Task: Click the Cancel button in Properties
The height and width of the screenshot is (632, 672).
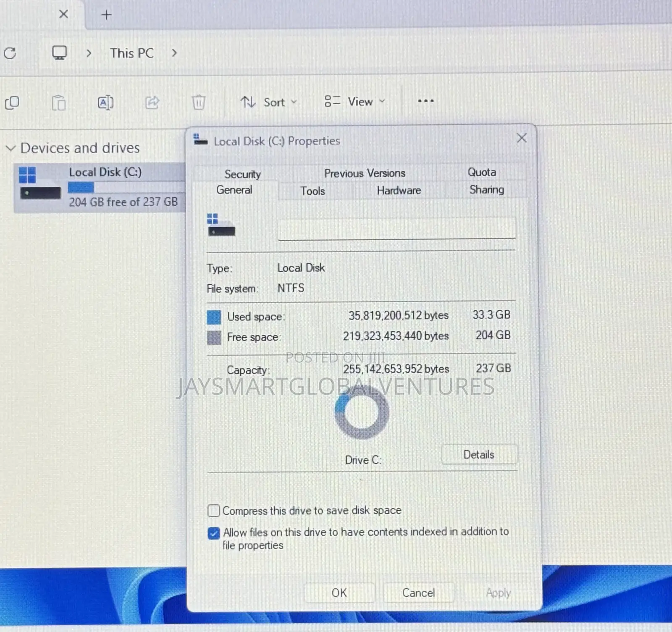Action: tap(418, 593)
